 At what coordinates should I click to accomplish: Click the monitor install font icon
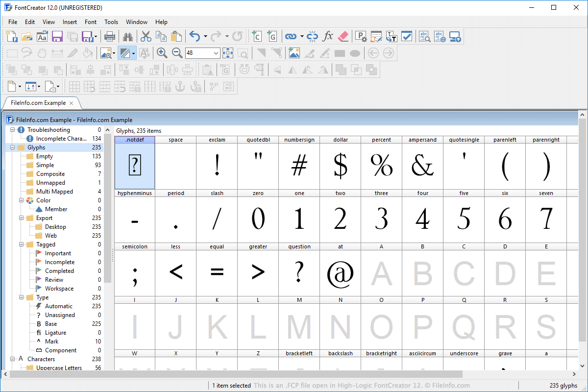[455, 36]
